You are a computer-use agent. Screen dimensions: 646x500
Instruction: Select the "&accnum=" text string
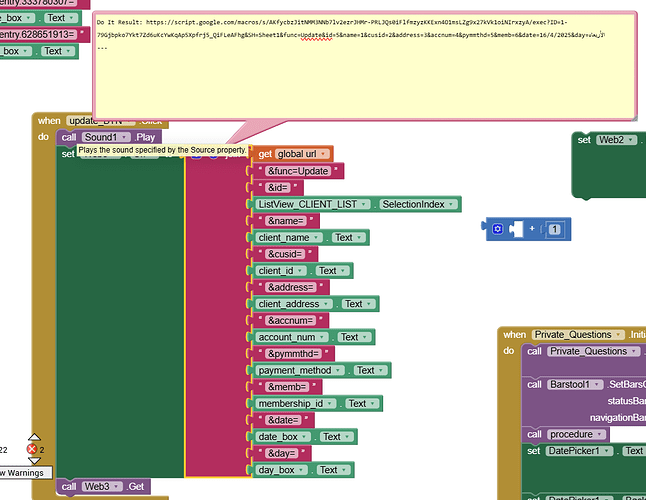(290, 320)
